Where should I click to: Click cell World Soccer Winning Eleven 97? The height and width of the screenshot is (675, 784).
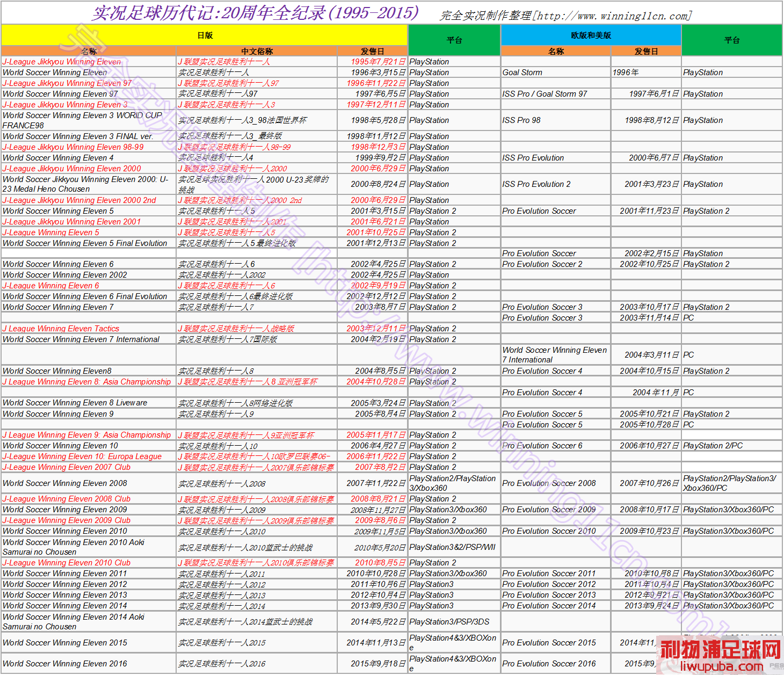pos(89,94)
